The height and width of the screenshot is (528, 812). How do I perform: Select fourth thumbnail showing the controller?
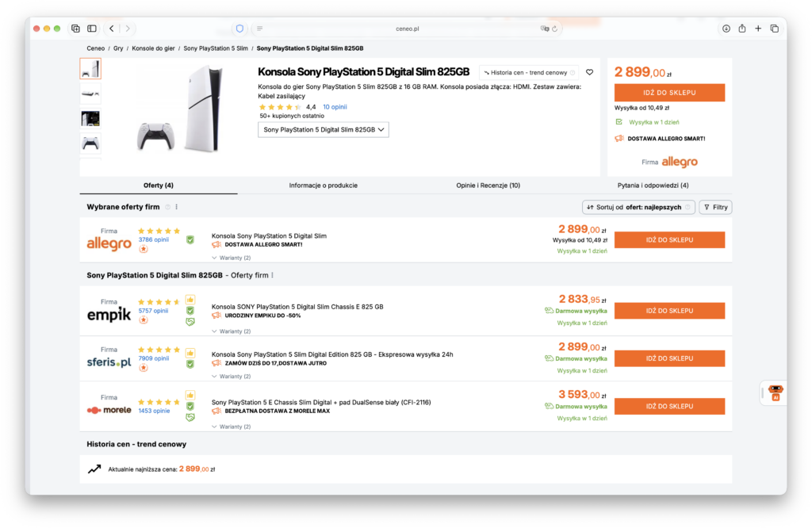[90, 143]
